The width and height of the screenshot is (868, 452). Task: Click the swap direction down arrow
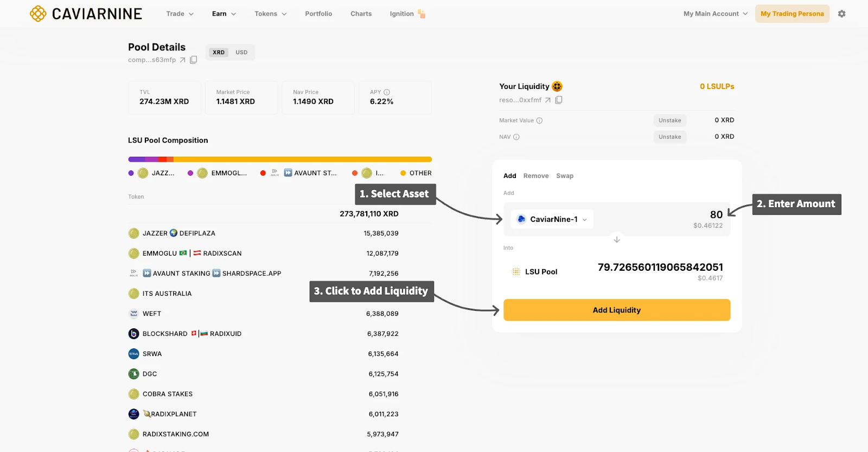click(617, 239)
